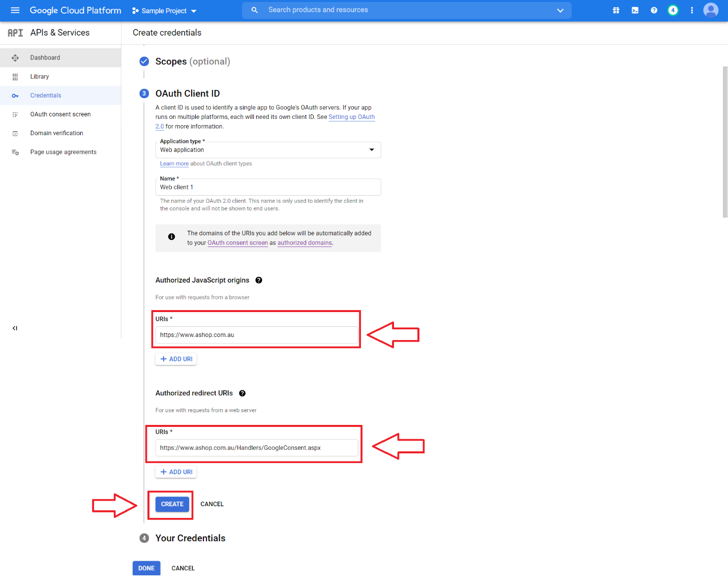Click the Google Cloud Platform logo
Image resolution: width=728 pixels, height=584 pixels.
pyautogui.click(x=75, y=10)
